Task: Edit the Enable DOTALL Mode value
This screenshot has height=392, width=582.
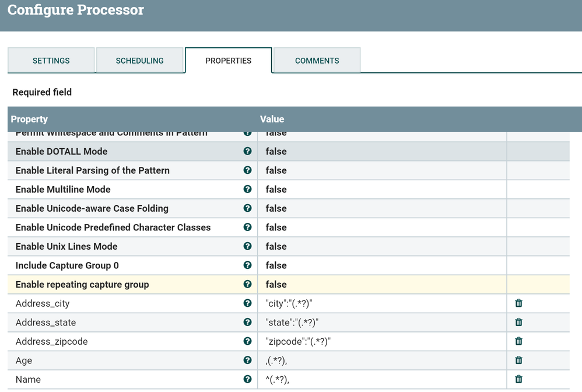Action: (276, 152)
